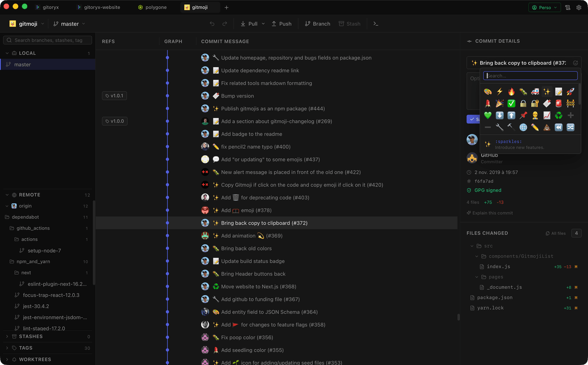Open index.js in files changed

coord(498,267)
